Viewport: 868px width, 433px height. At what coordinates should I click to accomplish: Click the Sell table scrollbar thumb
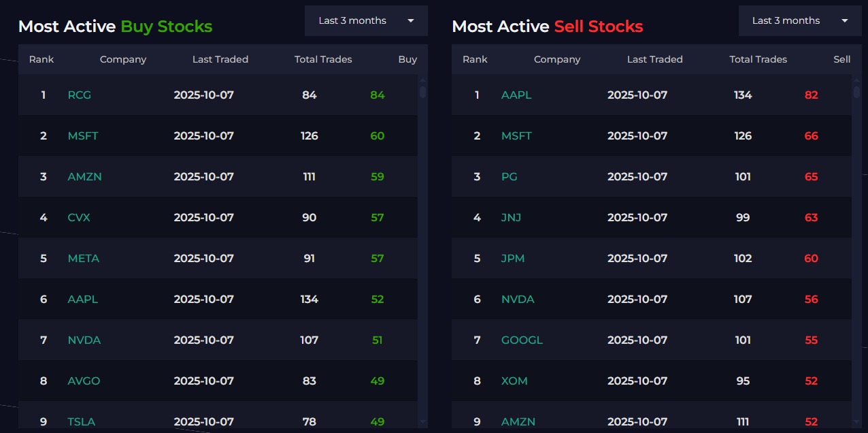click(856, 92)
